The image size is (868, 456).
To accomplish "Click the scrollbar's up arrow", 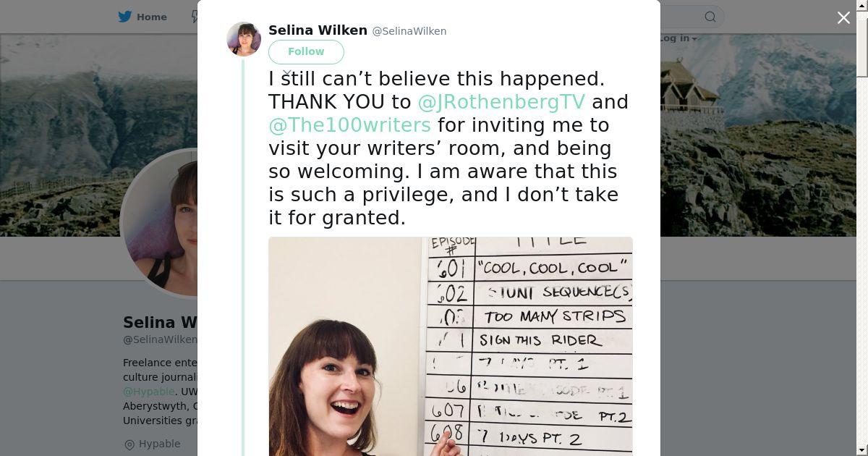I will pos(861,5).
